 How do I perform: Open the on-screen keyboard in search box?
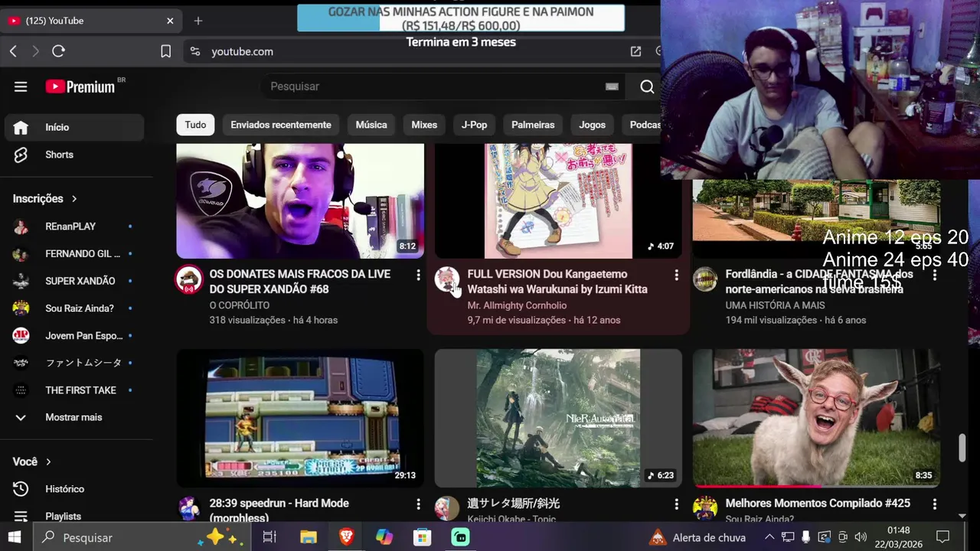[612, 86]
